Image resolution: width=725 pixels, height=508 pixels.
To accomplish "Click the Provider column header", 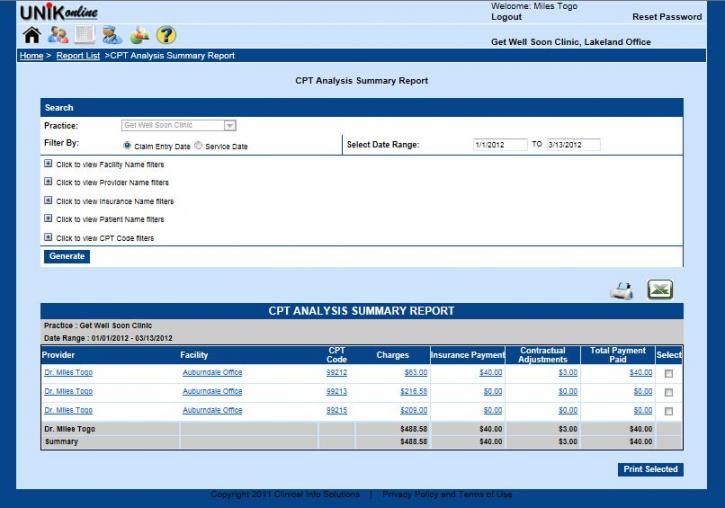I will pos(58,355).
